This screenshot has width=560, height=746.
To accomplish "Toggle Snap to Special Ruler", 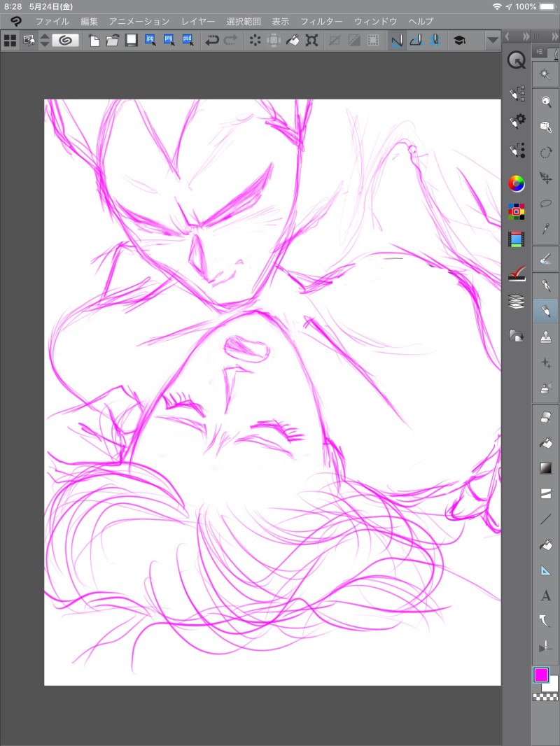I will click(416, 41).
